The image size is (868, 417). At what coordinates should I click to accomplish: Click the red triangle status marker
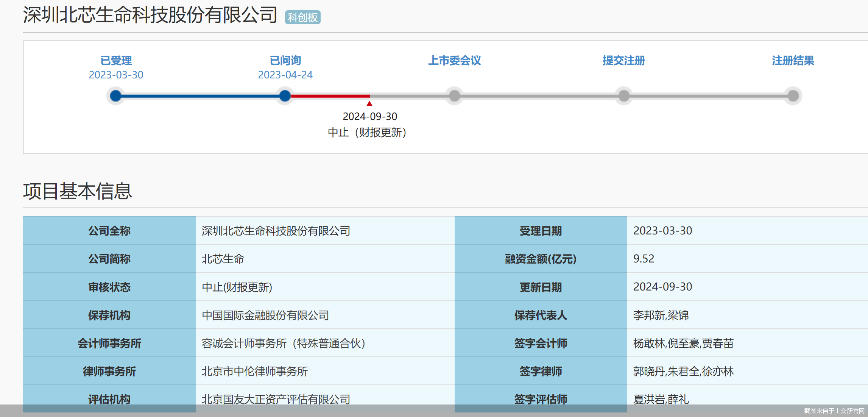(x=369, y=103)
